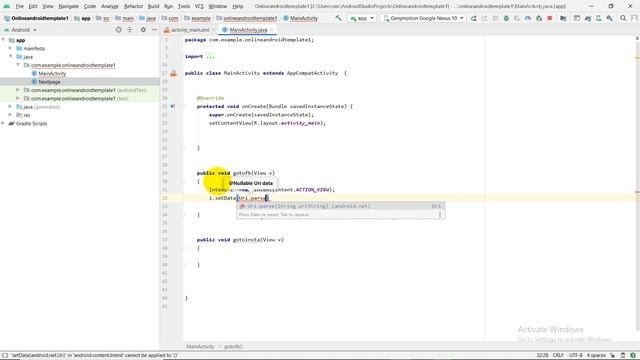640x360 pixels.
Task: Expand the java (generated) folder
Action: pyautogui.click(x=11, y=107)
